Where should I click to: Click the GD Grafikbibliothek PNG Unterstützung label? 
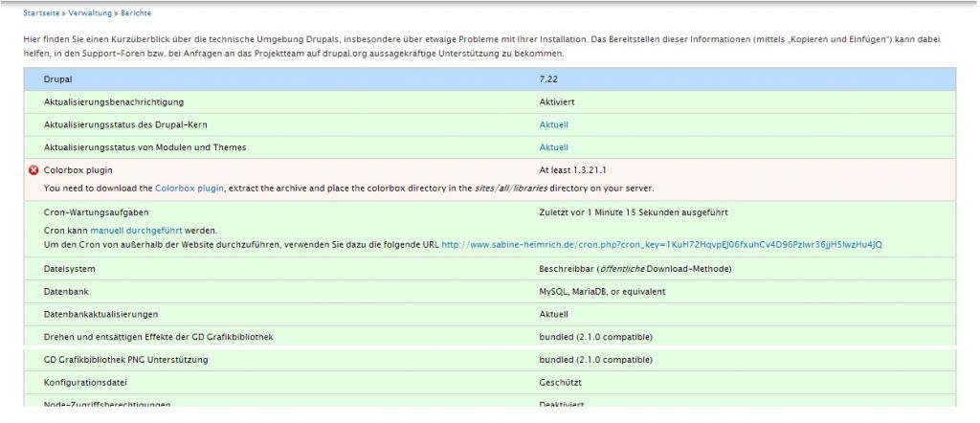125,360
